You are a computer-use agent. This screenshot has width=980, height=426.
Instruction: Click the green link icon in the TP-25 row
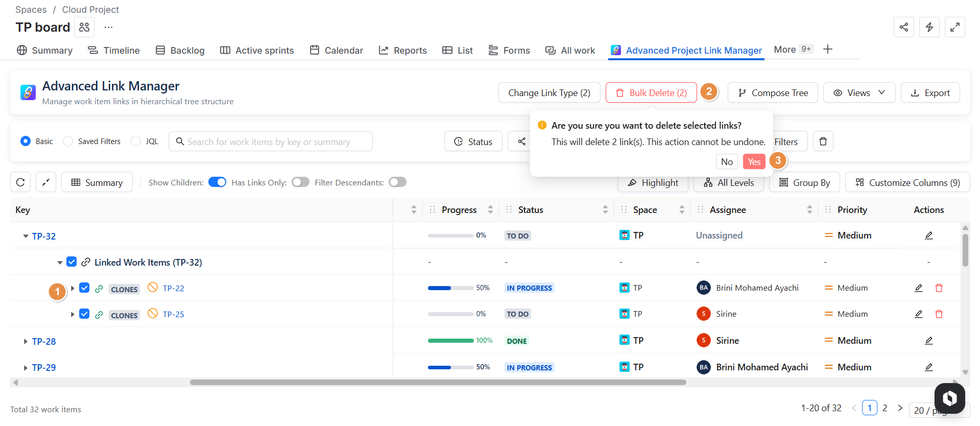point(99,315)
